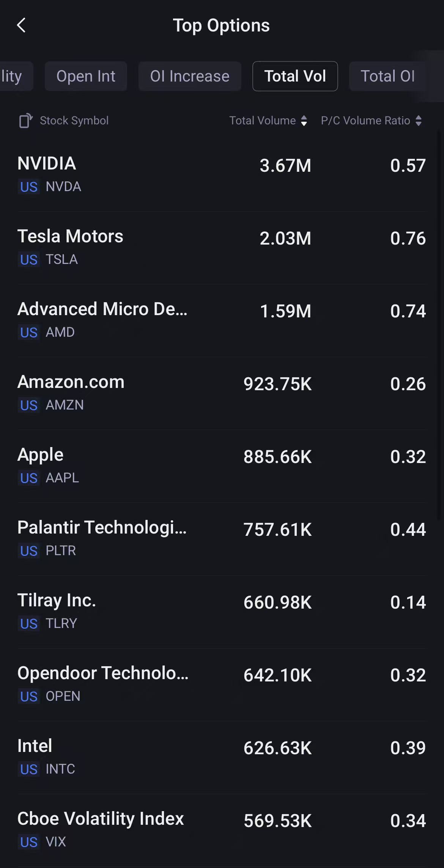Open NVIDIA options row
444x868 pixels.
(x=222, y=174)
